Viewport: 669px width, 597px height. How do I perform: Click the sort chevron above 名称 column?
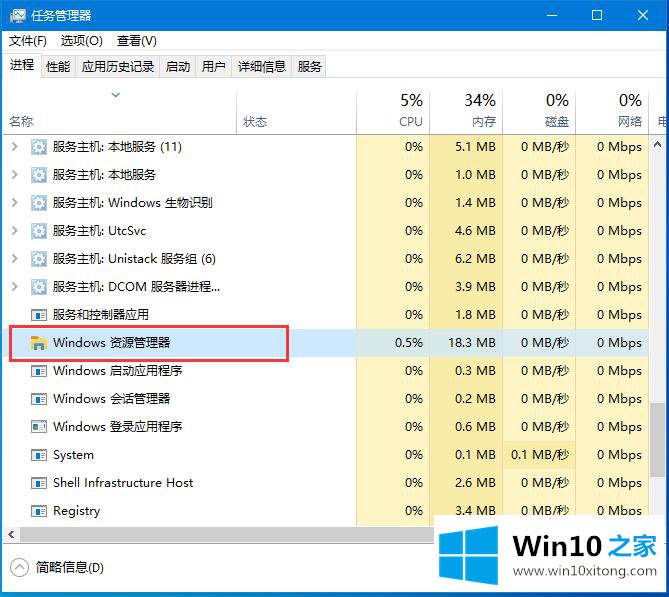point(116,94)
